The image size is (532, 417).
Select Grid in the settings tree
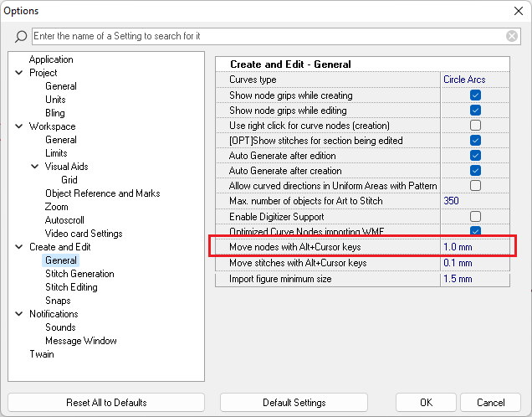69,180
